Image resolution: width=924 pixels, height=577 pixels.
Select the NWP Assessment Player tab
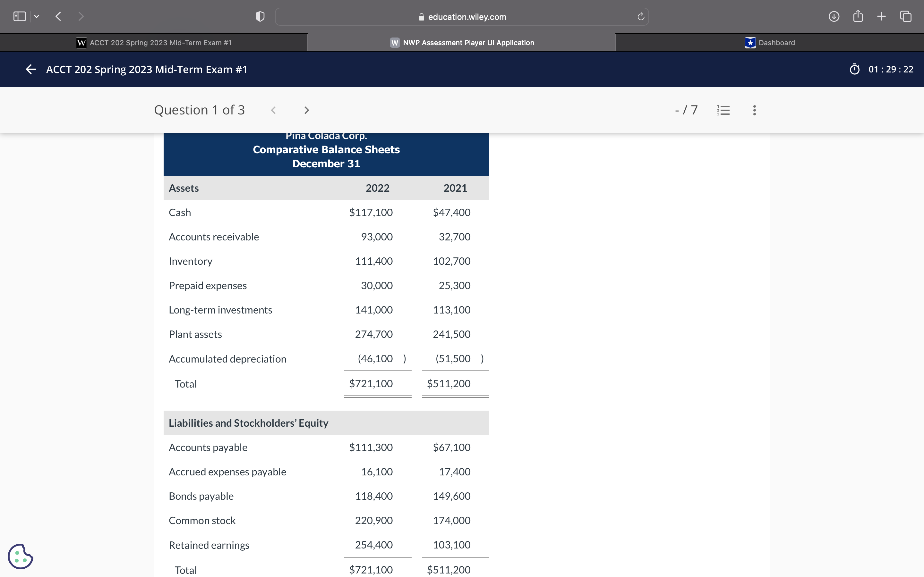tap(462, 43)
